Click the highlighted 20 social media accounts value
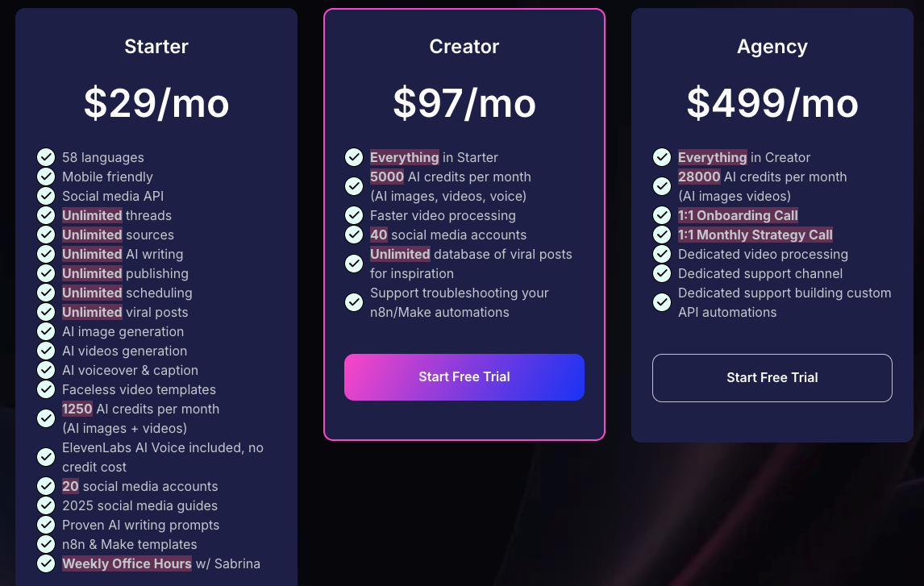Viewport: 924px width, 586px height. (x=70, y=486)
